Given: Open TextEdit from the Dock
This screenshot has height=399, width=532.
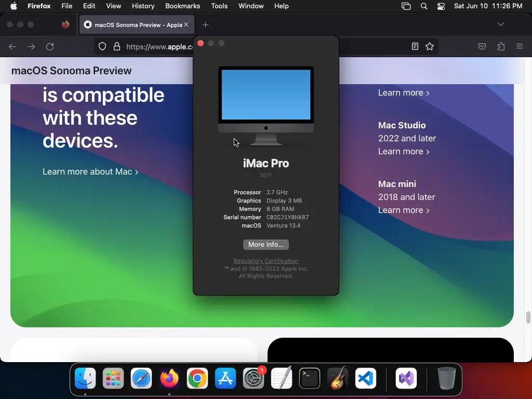Looking at the screenshot, I should point(282,378).
